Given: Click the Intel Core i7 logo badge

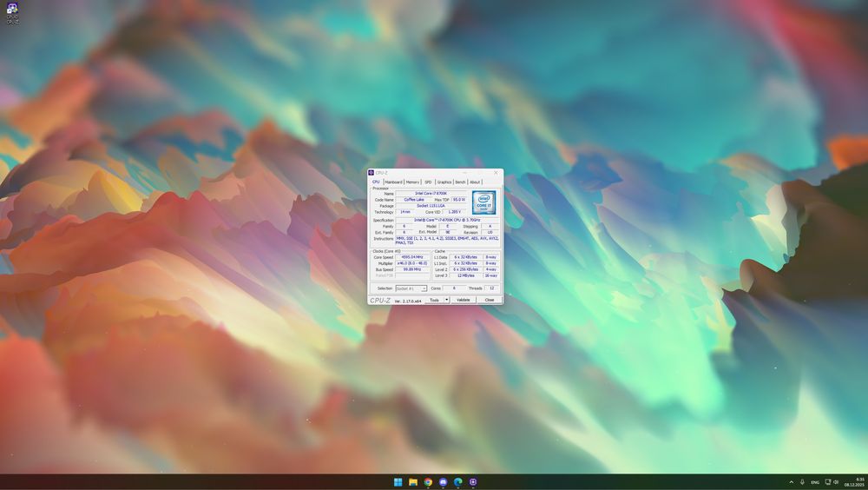Looking at the screenshot, I should (483, 202).
